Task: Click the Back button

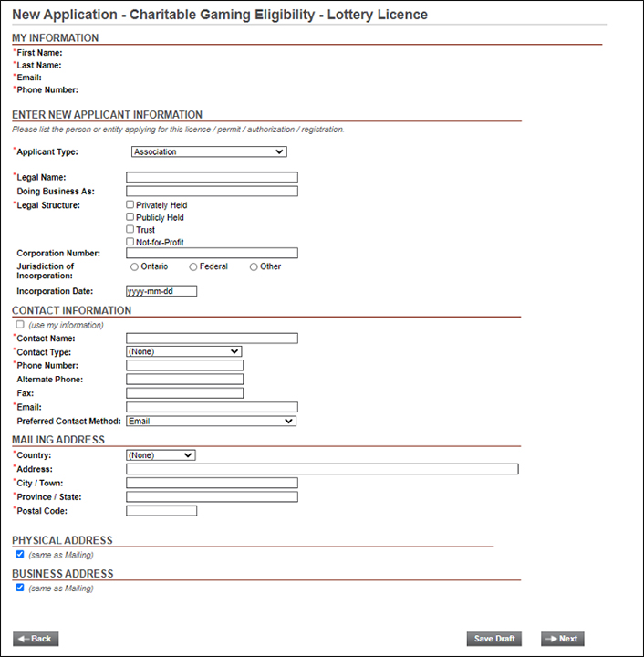Action: pyautogui.click(x=36, y=639)
